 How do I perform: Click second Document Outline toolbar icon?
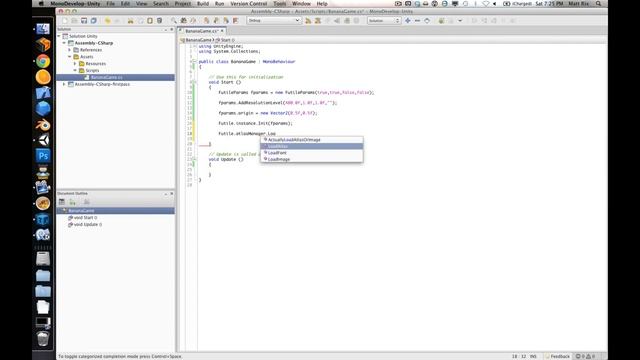point(72,202)
